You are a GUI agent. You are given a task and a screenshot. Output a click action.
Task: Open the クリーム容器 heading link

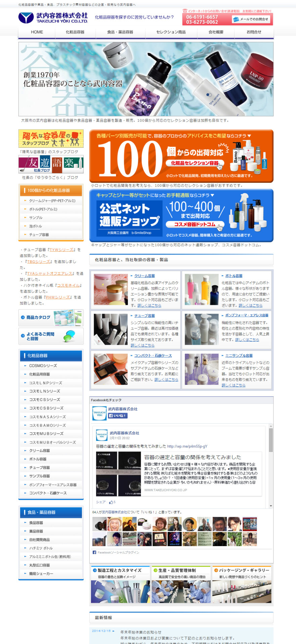coord(144,276)
